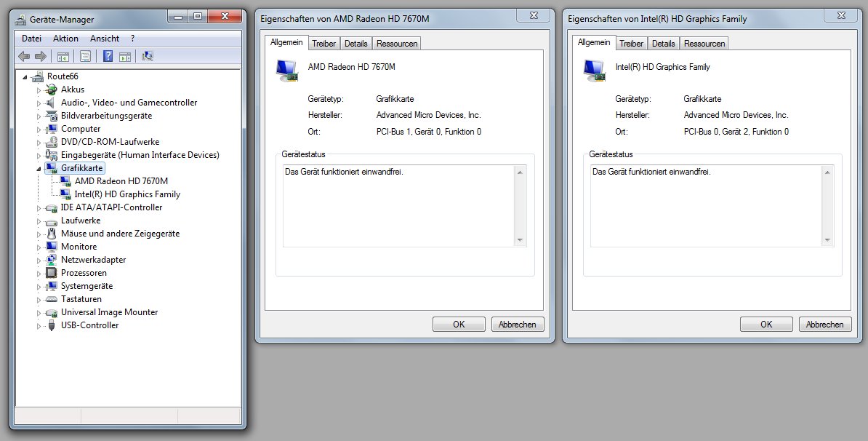Collapse the Grafikkarte node

[x=39, y=168]
